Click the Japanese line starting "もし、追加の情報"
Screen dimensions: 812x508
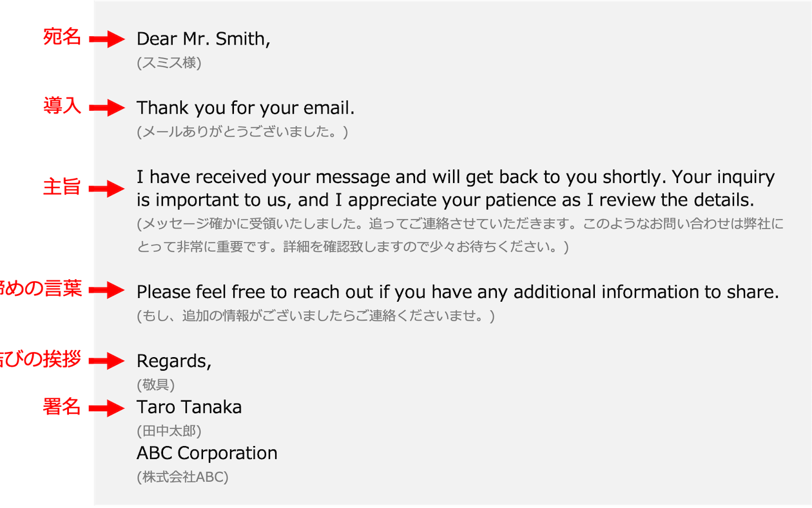pyautogui.click(x=316, y=317)
